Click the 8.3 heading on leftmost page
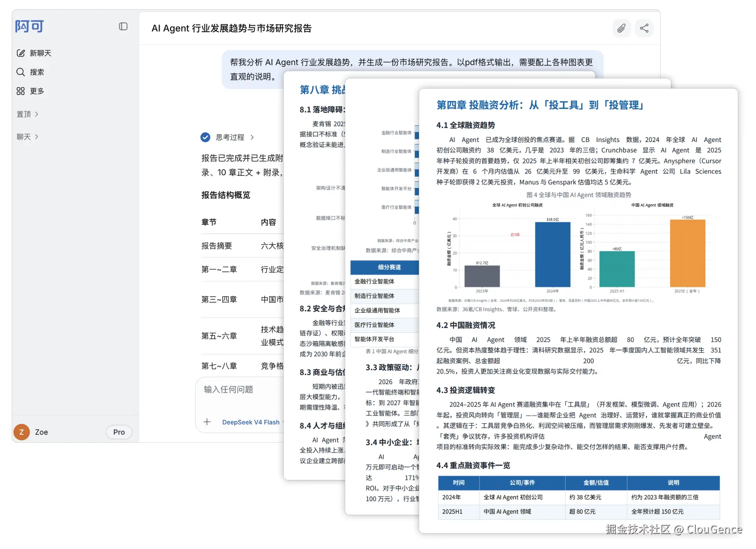The height and width of the screenshot is (549, 756). tap(322, 372)
